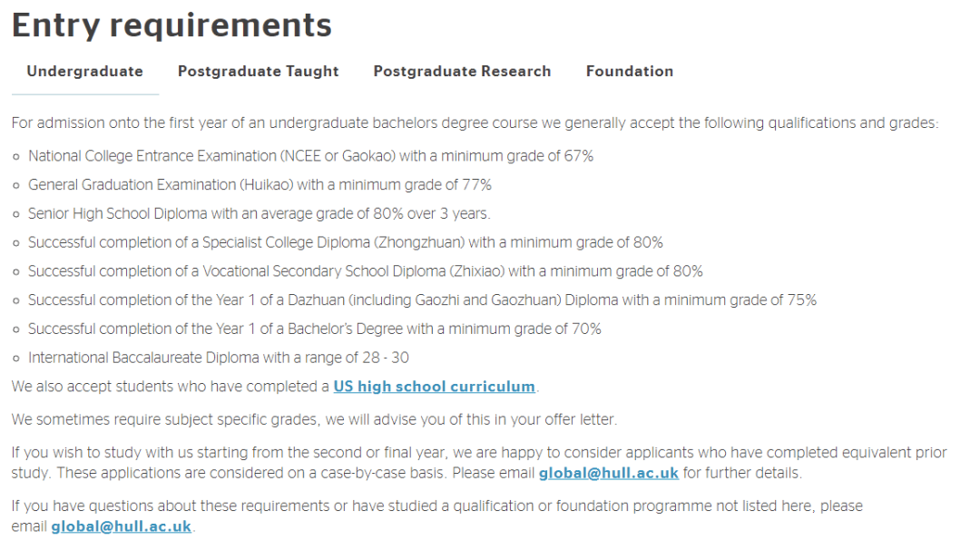
Task: Click the bullet marker beside International Baccalaureate
Action: (16, 358)
